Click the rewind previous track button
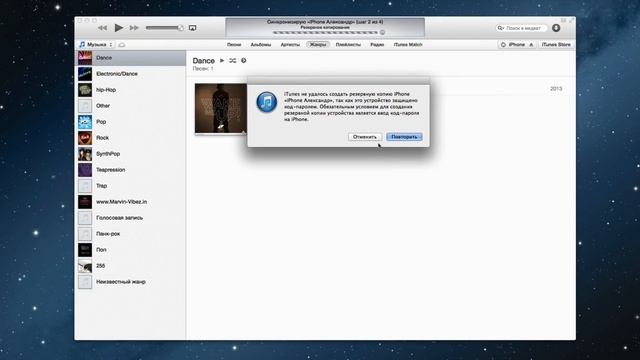The image size is (640, 360). point(102,28)
